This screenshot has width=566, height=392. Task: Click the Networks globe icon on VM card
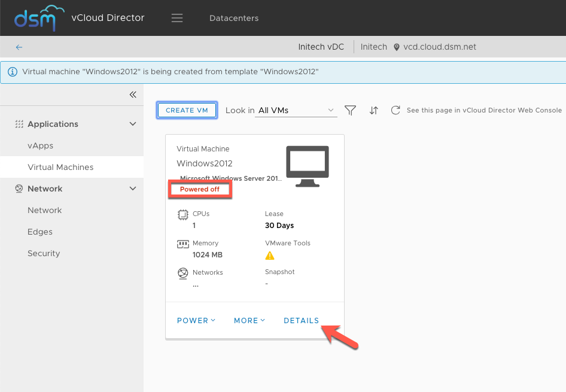183,274
